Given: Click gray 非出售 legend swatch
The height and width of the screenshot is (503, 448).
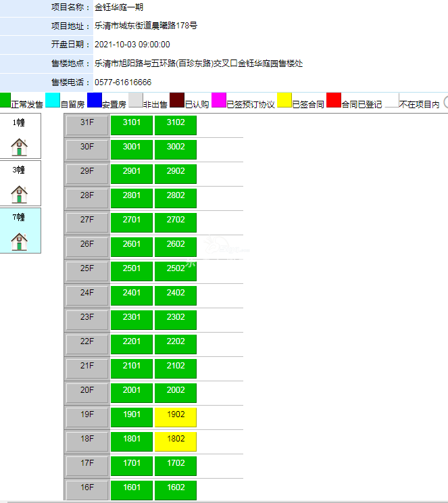Looking at the screenshot, I should click(x=136, y=100).
